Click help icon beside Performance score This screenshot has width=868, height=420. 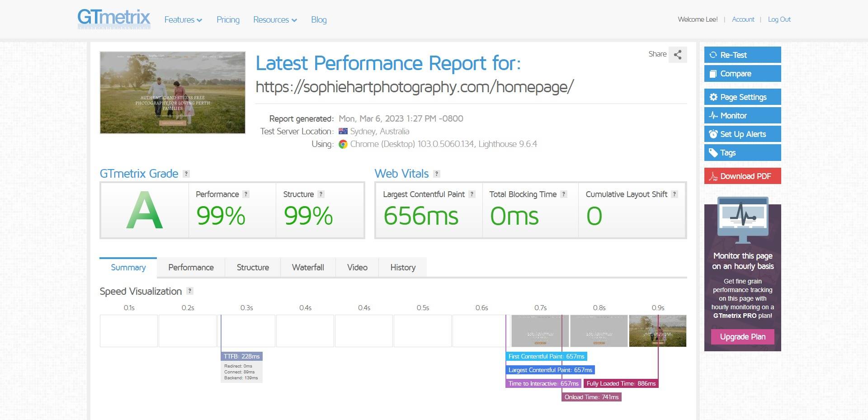tap(246, 194)
